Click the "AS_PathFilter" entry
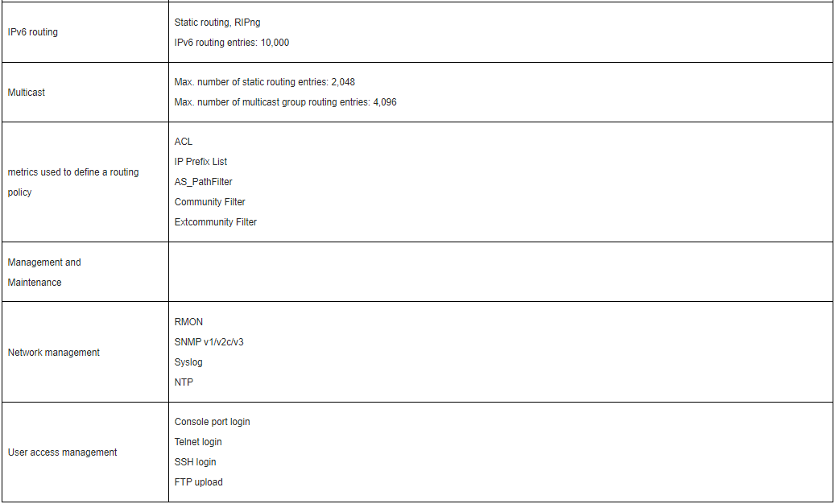 204,182
